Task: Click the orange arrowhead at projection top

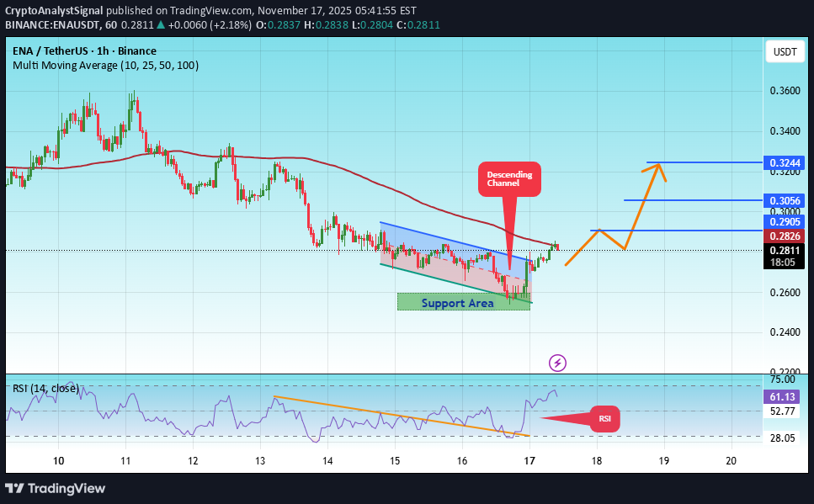Action: tap(654, 167)
